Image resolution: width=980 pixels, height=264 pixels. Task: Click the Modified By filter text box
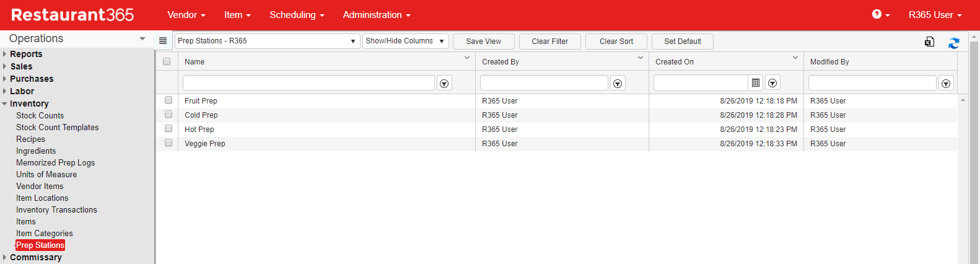[872, 83]
